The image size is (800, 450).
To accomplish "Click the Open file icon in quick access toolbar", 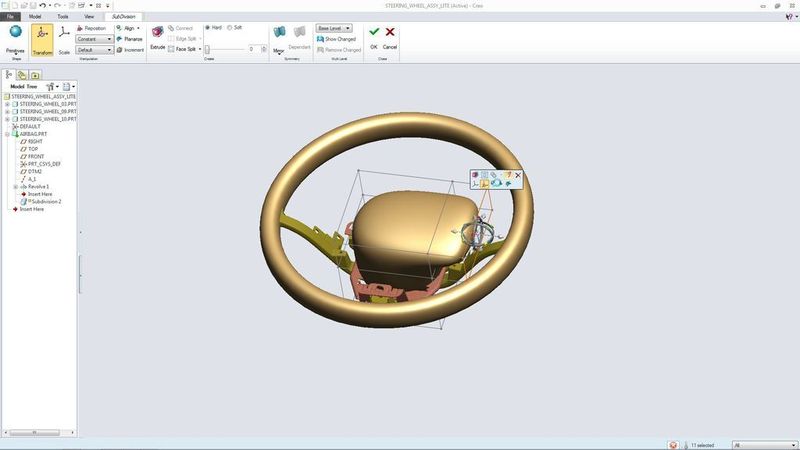I will (x=23, y=5).
